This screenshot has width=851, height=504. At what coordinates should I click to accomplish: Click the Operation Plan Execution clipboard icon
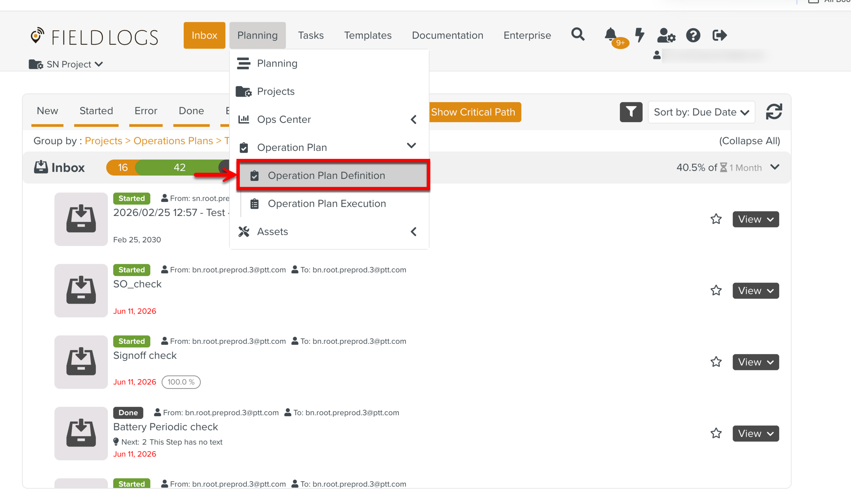tap(254, 203)
